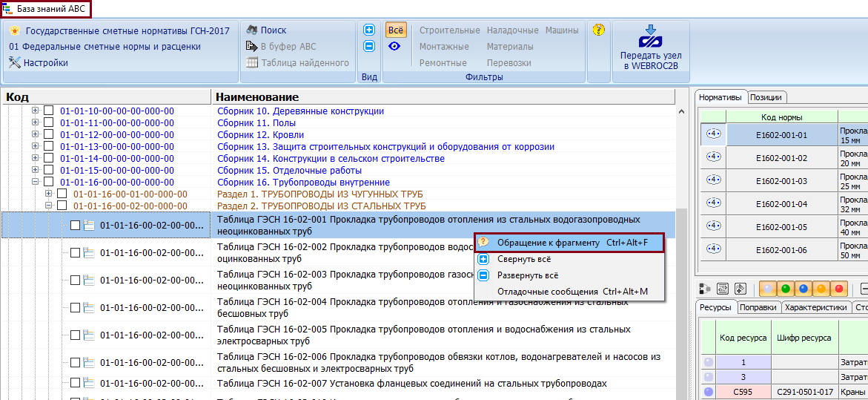Open the Ресурсы tab

pyautogui.click(x=715, y=307)
